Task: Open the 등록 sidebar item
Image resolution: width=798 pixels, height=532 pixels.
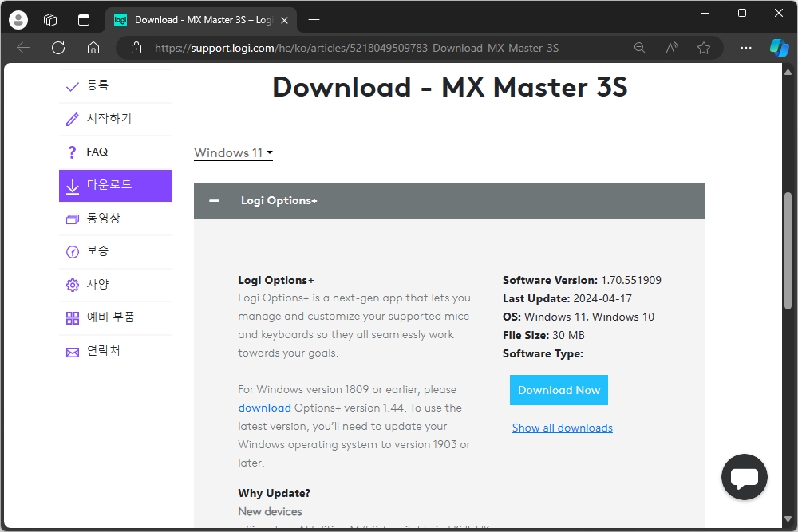Action: click(x=116, y=85)
